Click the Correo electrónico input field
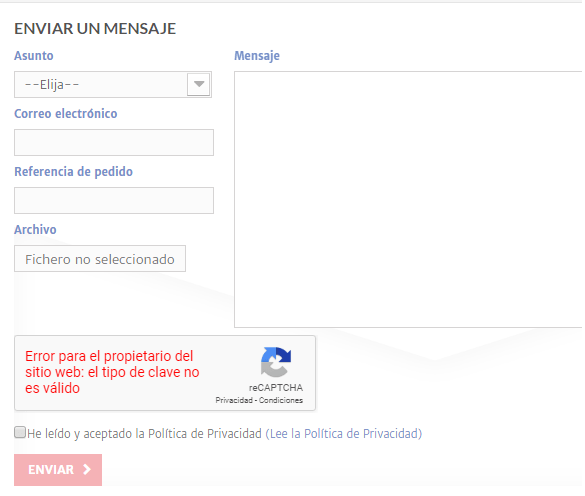This screenshot has width=585, height=496. click(114, 143)
